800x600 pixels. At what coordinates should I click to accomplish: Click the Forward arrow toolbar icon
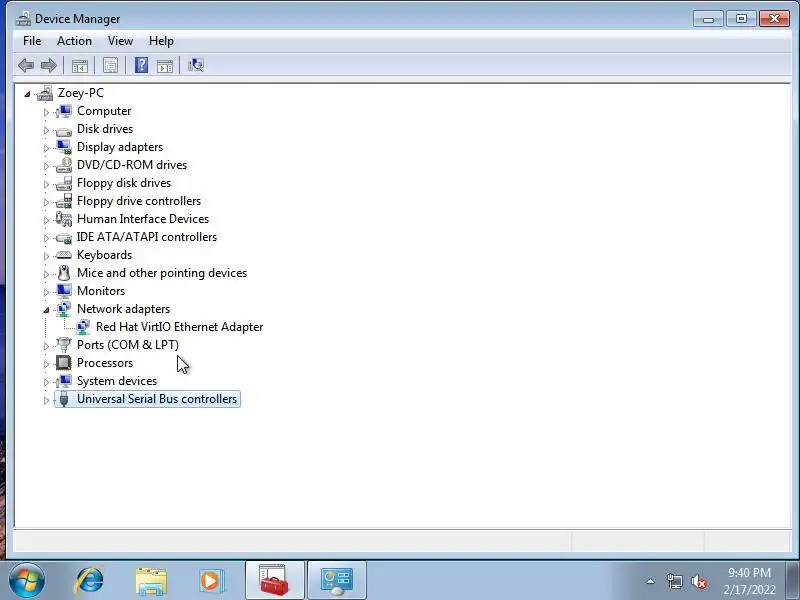(x=48, y=65)
